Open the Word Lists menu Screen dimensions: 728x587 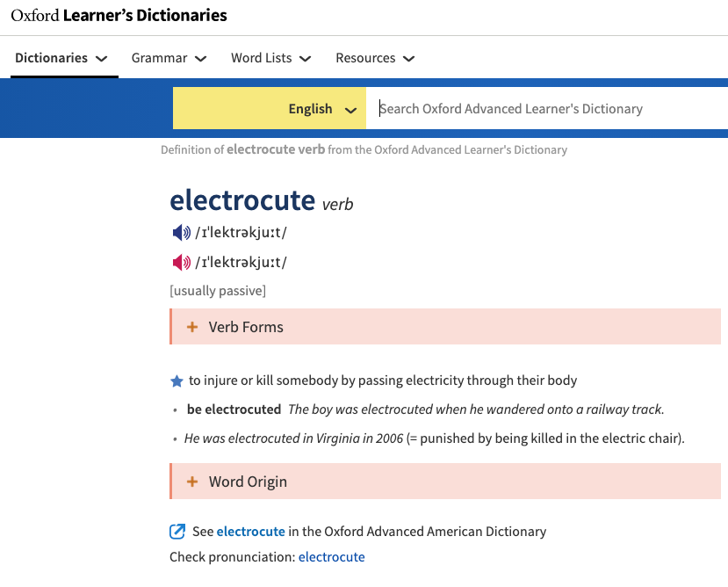coord(271,58)
